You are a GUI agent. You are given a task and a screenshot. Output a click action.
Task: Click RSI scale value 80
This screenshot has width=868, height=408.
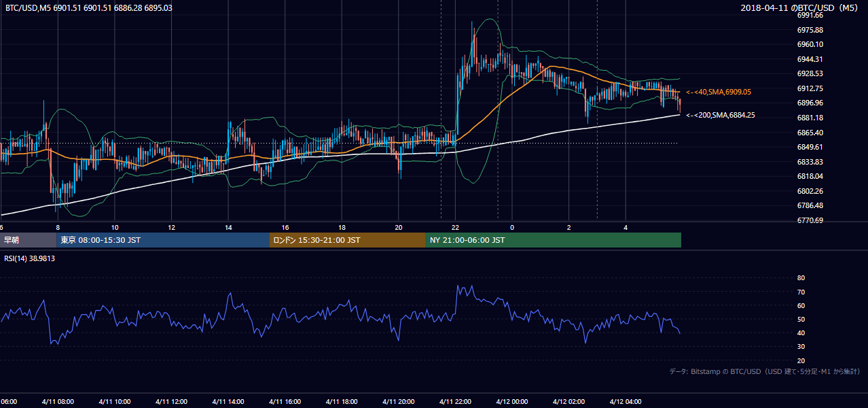click(x=801, y=278)
